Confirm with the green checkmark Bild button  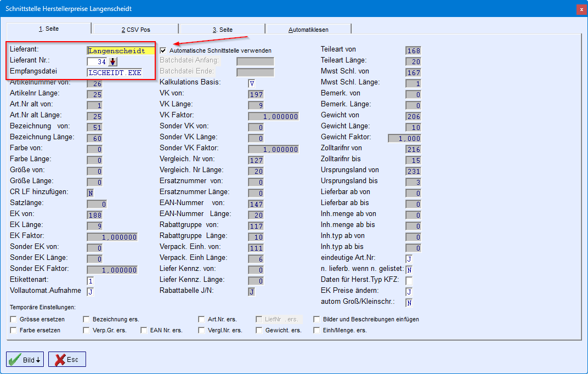coord(25,359)
